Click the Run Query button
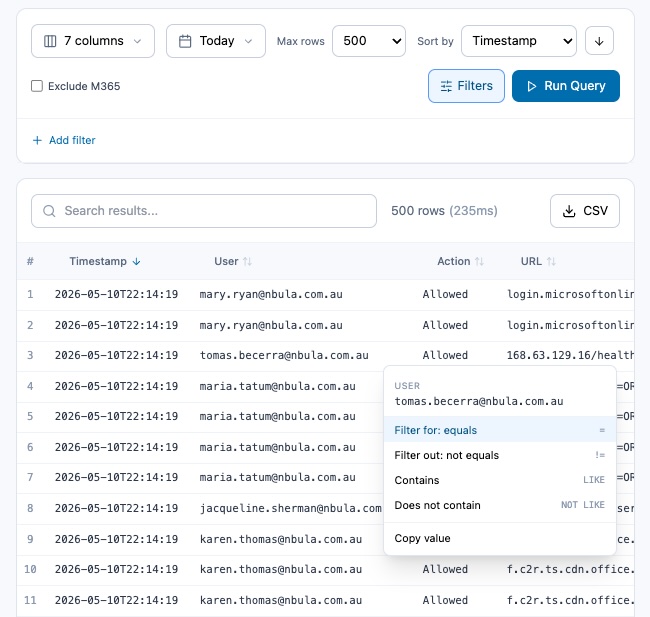650x617 pixels. [566, 86]
